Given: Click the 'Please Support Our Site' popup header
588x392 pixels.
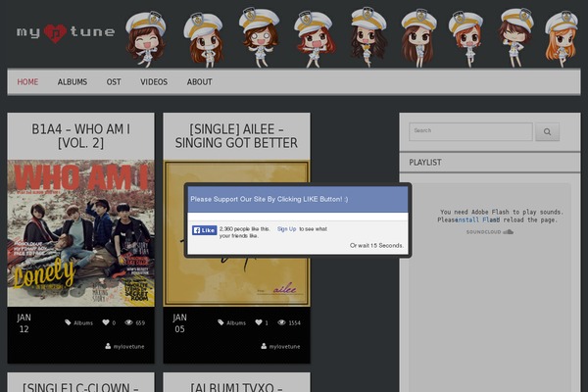Looking at the screenshot, I should pyautogui.click(x=298, y=199).
